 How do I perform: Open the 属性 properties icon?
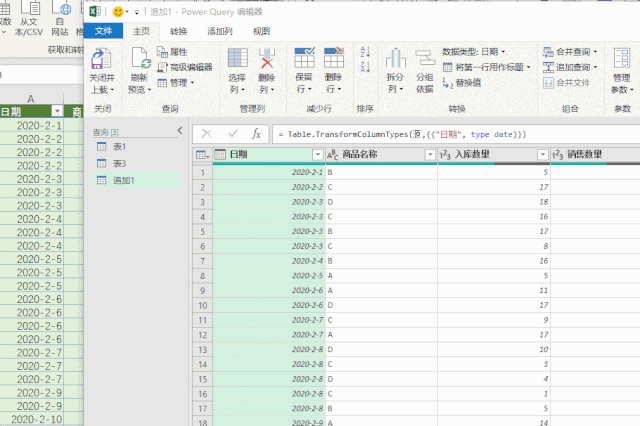pyautogui.click(x=162, y=52)
